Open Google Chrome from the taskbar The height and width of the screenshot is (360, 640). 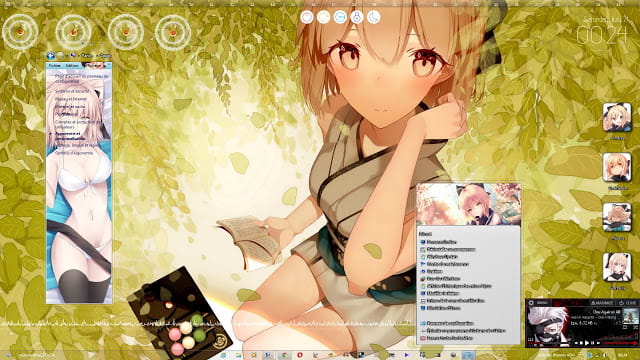click(x=284, y=355)
